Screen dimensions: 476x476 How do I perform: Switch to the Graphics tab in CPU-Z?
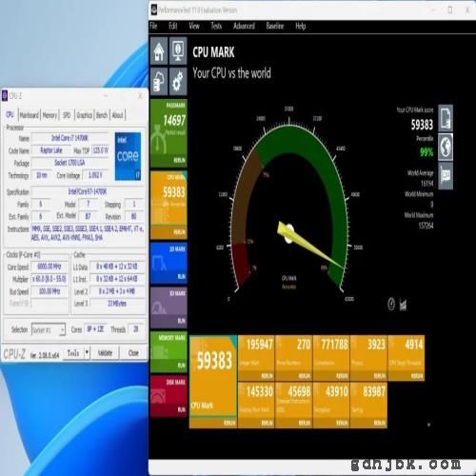[x=84, y=115]
